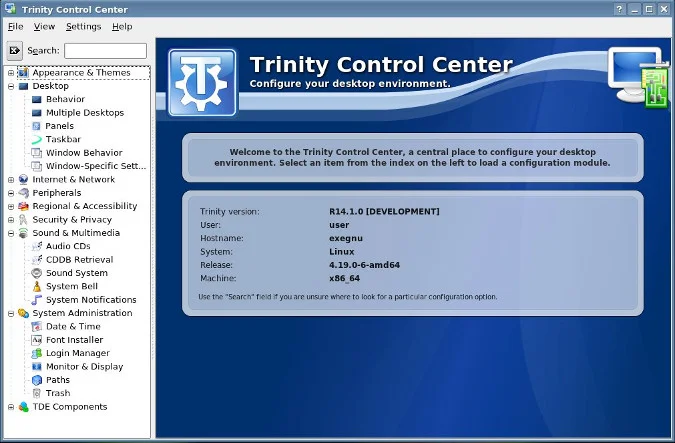This screenshot has height=443, width=675.
Task: Click the hostname value exegnu
Action: (x=346, y=238)
